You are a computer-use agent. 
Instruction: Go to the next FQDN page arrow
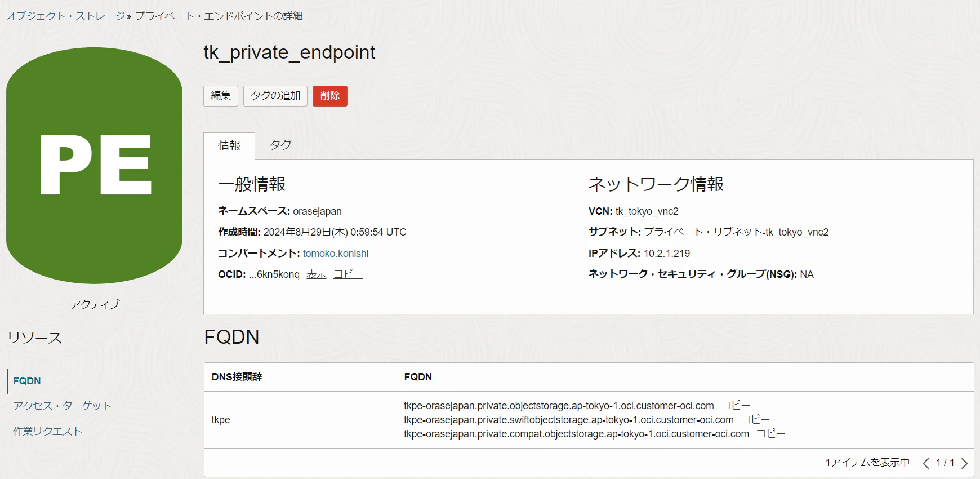[x=964, y=463]
